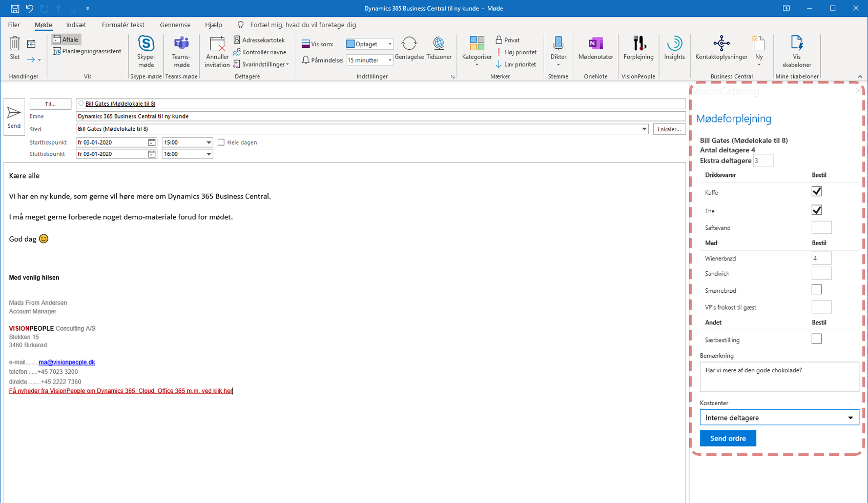Click the Emne subject field
Image resolution: width=868 pixels, height=503 pixels.
[381, 116]
